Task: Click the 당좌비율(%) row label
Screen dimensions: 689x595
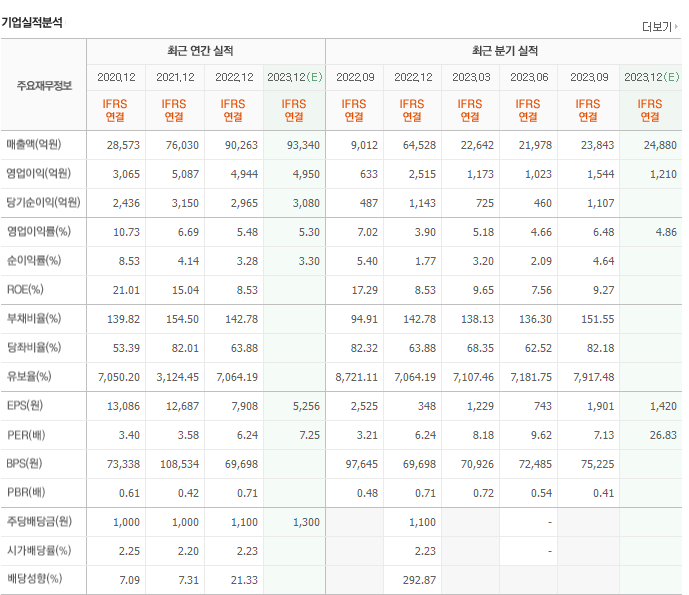Action: click(34, 347)
